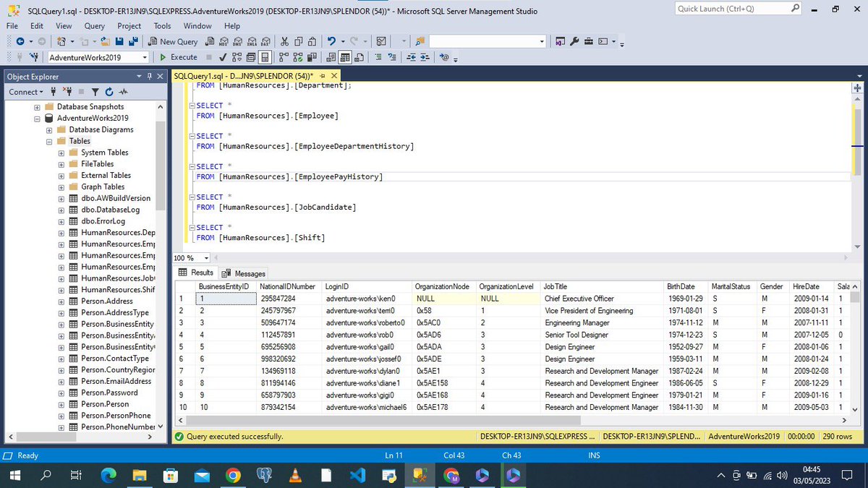Click the Windows Start button
Screen dimensions: 868x488
[x=15, y=475]
